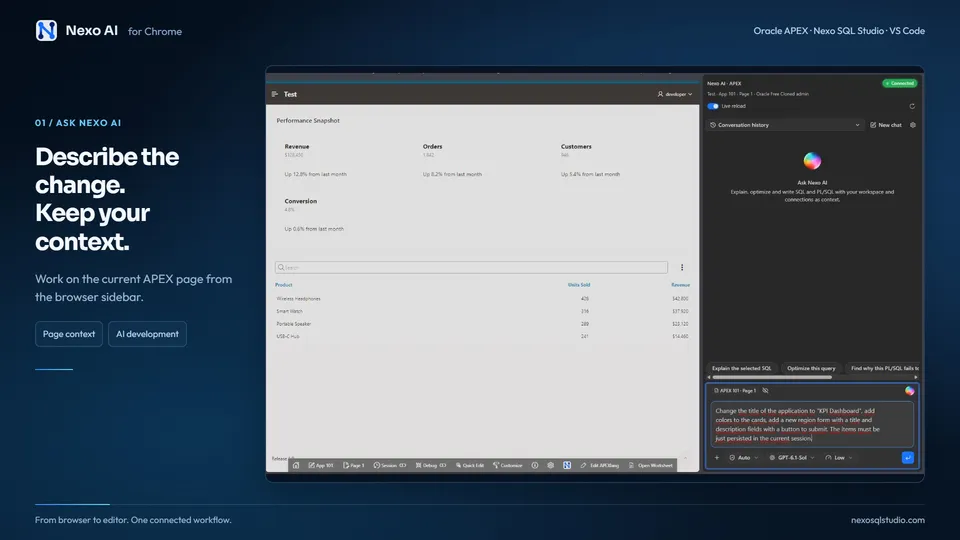Click the small colorful orb in prompt box
The width and height of the screenshot is (960, 540).
[909, 391]
